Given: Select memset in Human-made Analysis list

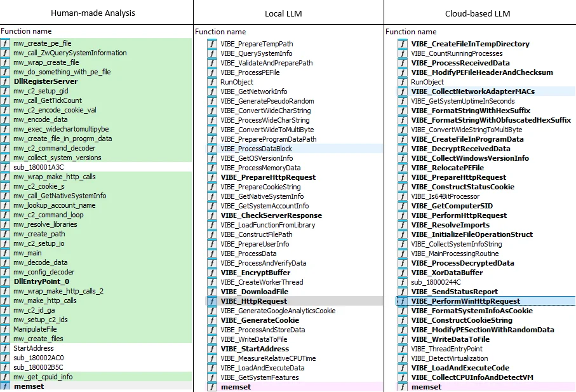Looking at the screenshot, I should [x=96, y=386].
